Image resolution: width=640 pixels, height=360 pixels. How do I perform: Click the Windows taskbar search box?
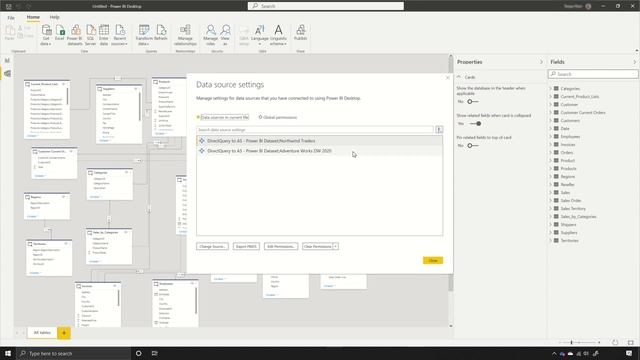(74, 353)
